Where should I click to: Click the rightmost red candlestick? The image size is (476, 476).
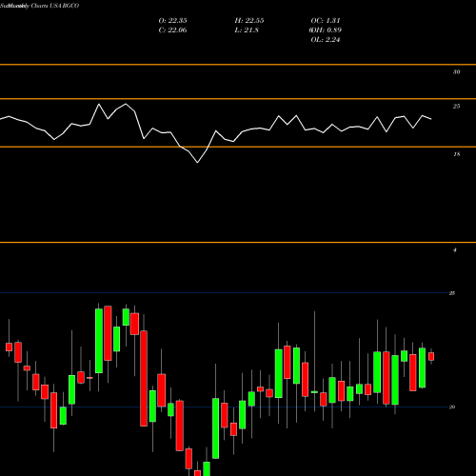click(431, 356)
